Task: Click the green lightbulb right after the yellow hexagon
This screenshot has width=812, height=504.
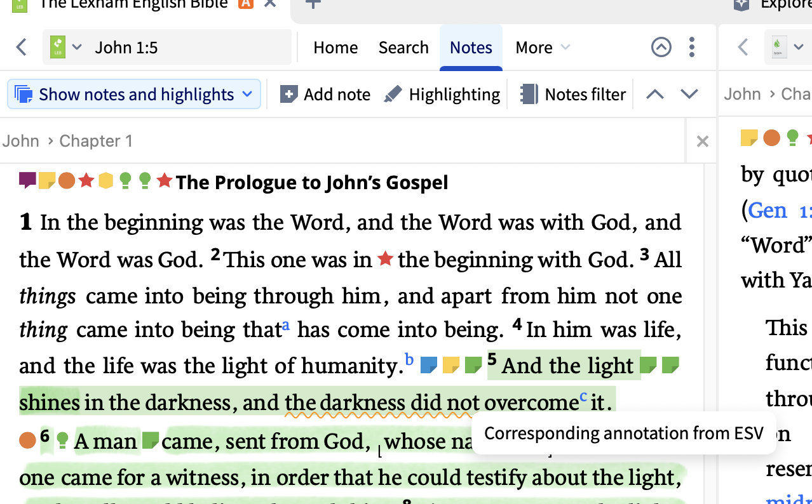Action: pyautogui.click(x=125, y=181)
